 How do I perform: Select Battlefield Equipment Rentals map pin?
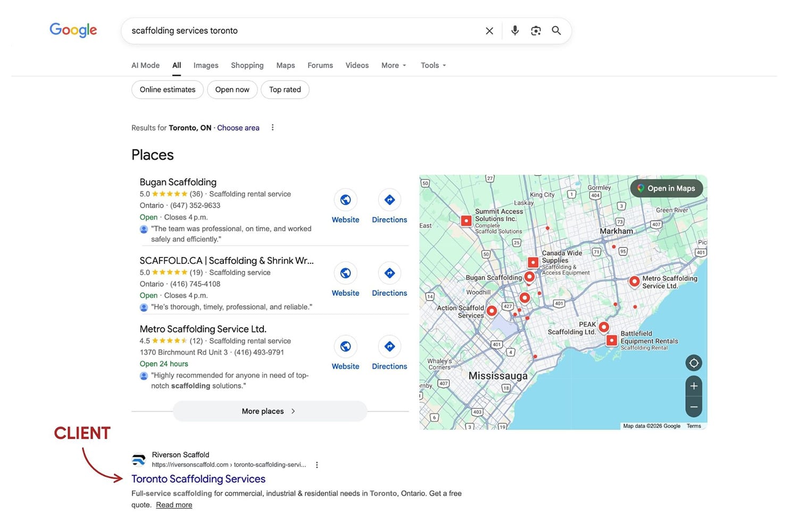(612, 340)
